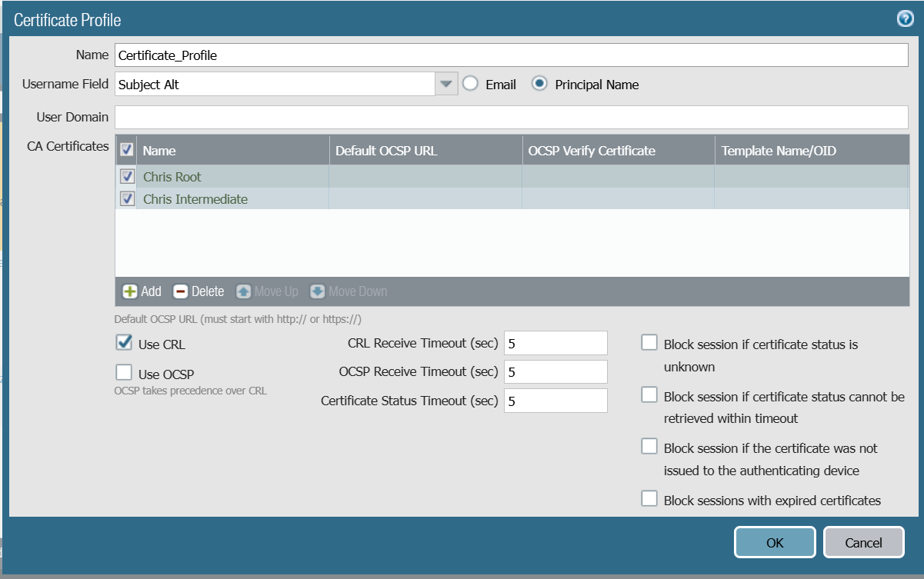The width and height of the screenshot is (924, 579).
Task: Click the User Domain input field
Action: (x=512, y=118)
